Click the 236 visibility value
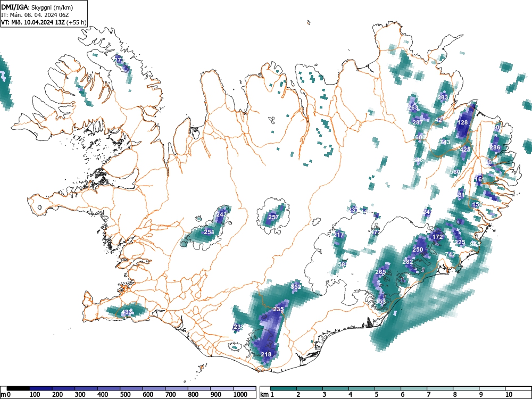 pyautogui.click(x=239, y=327)
